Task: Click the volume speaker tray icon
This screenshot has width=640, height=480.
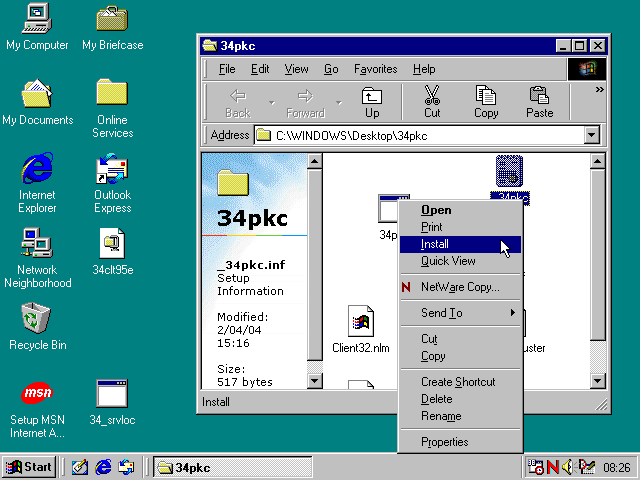Action: 569,467
